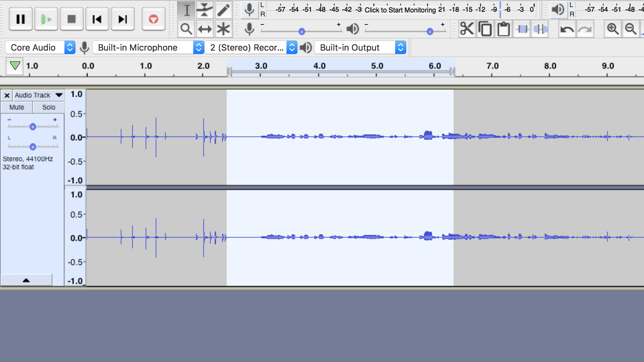Close the Audio Track
The width and height of the screenshot is (644, 362).
point(7,95)
